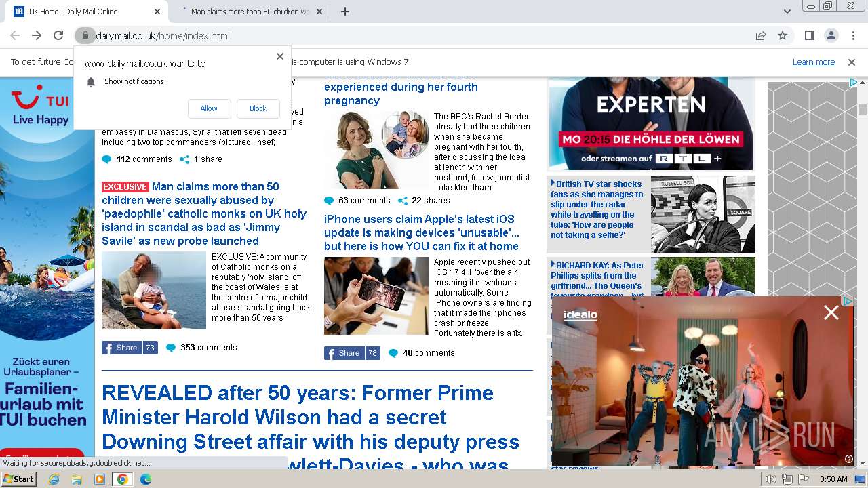The image size is (868, 488).
Task: Open Chrome from taskbar
Action: pos(123,479)
